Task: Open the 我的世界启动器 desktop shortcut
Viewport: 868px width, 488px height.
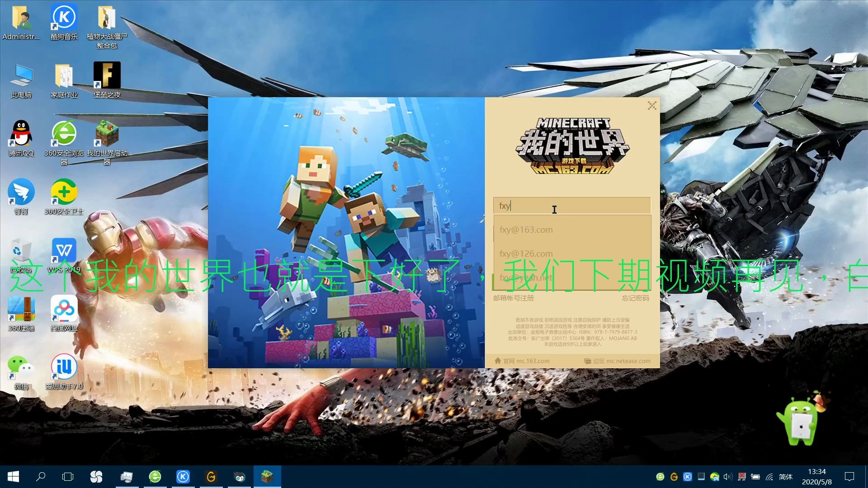Action: 107,143
